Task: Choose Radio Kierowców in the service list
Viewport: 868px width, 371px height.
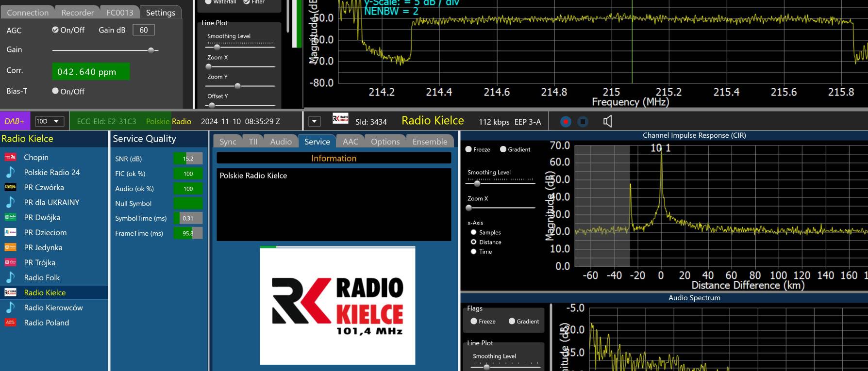Action: pos(53,307)
